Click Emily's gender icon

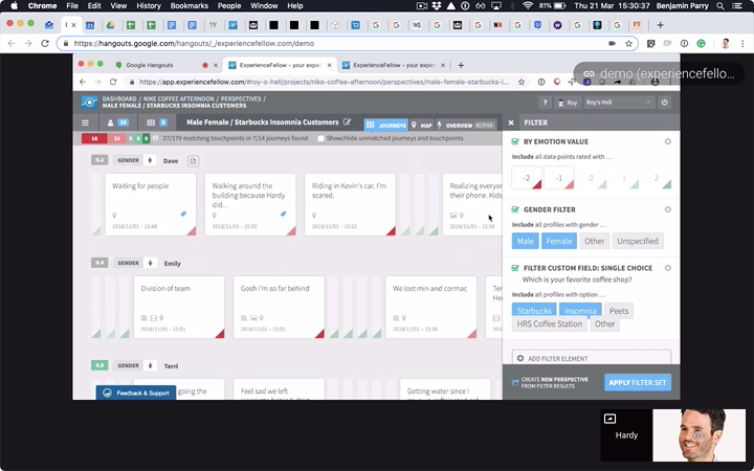tap(150, 263)
